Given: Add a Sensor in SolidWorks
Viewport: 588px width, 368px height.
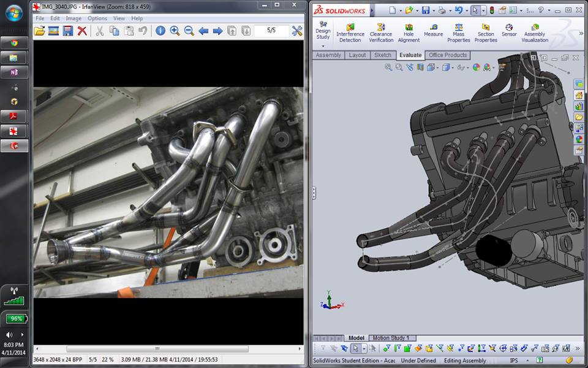Looking at the screenshot, I should click(x=509, y=31).
